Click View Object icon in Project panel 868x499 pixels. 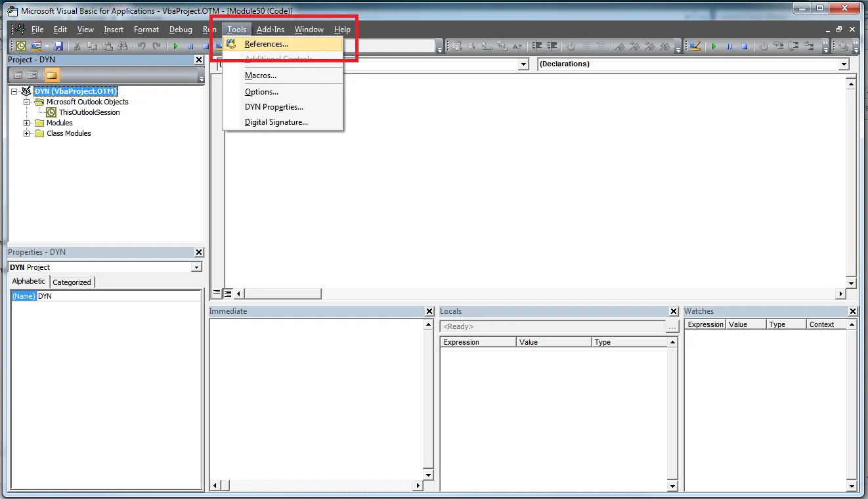pyautogui.click(x=33, y=75)
